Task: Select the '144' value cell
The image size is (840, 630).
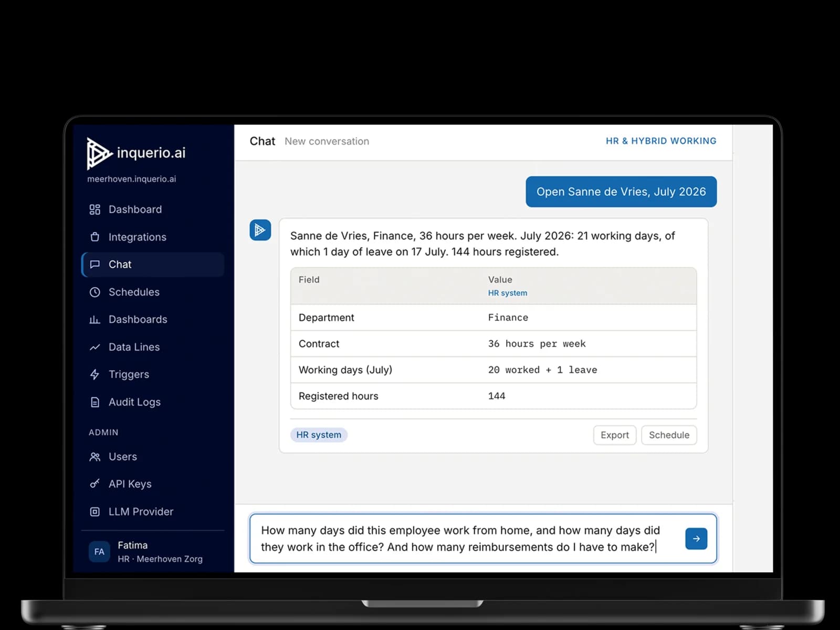Action: click(x=497, y=396)
